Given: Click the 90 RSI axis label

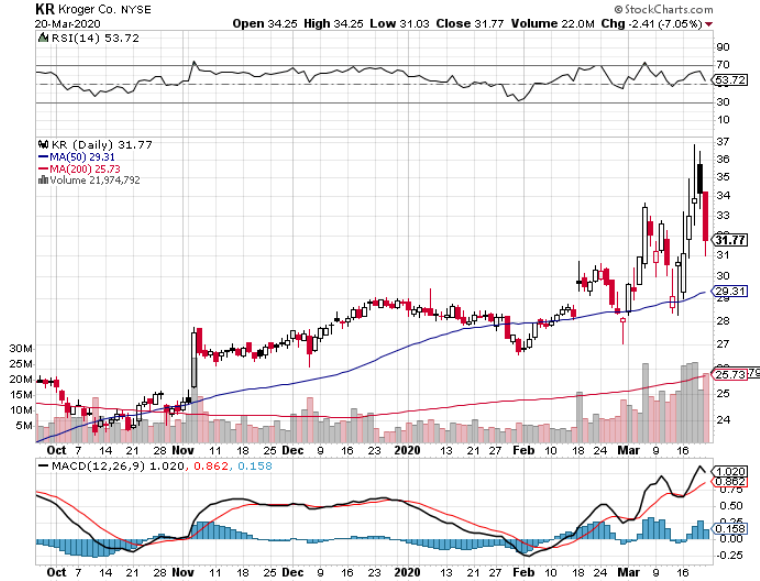Looking at the screenshot, I should pos(723,47).
